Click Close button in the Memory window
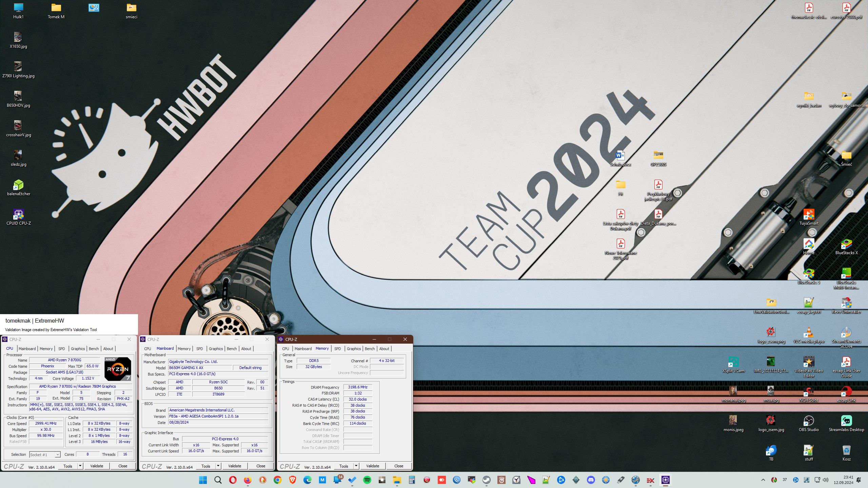This screenshot has height=488, width=868. (399, 466)
